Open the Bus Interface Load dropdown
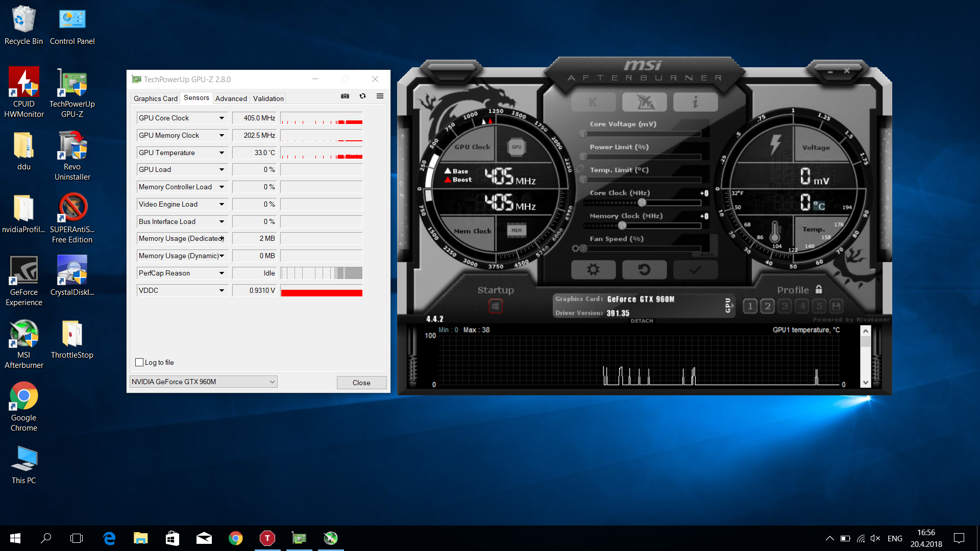Viewport: 980px width, 551px height. click(222, 221)
